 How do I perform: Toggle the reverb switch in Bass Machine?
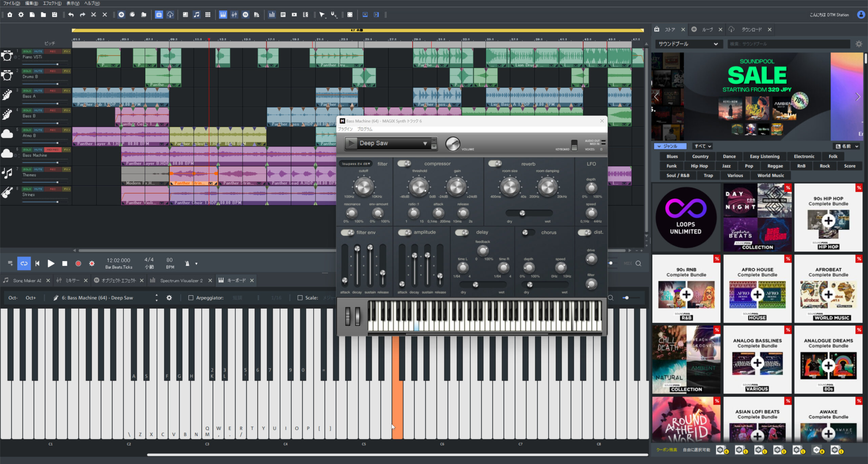click(495, 164)
